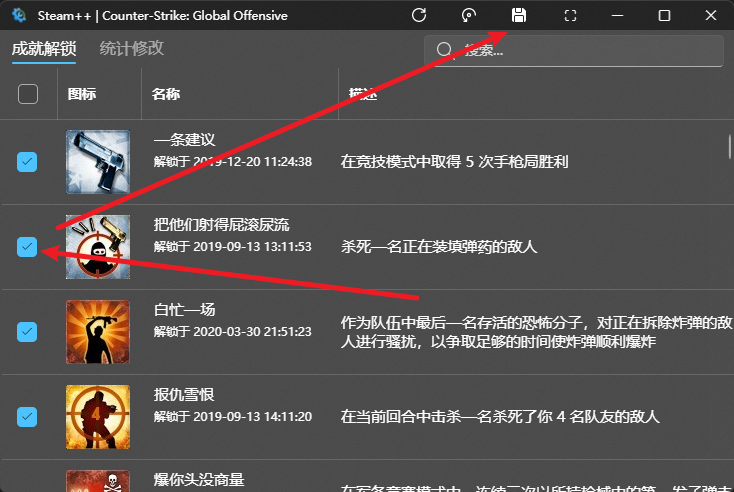
Task: Click unlock time 2020-03-30 21:51:23
Action: tap(253, 331)
